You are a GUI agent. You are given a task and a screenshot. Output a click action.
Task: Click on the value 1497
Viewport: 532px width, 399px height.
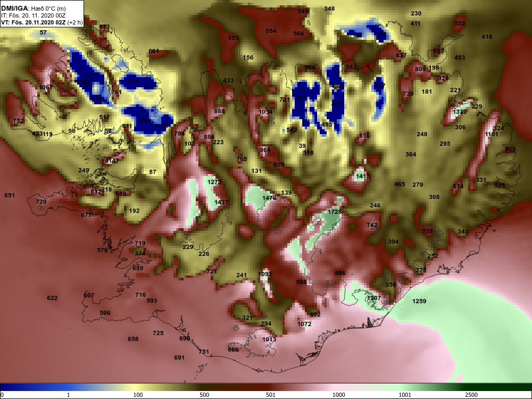[221, 202]
